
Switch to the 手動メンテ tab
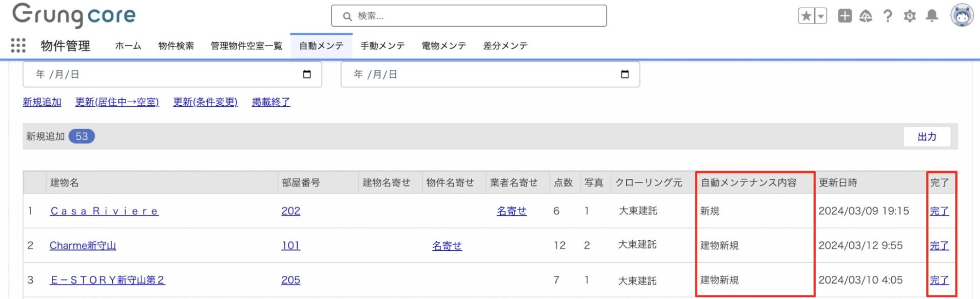(x=382, y=46)
